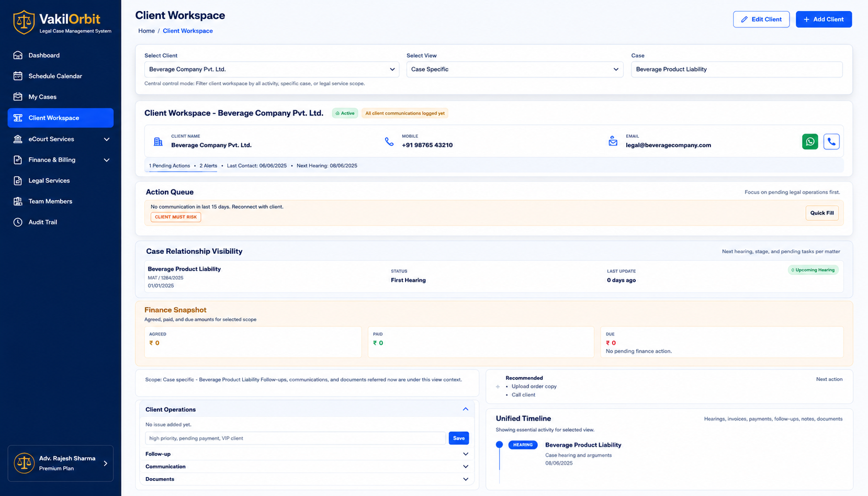Image resolution: width=868 pixels, height=496 pixels.
Task: Click the 2 Alerts text
Action: pyautogui.click(x=208, y=166)
